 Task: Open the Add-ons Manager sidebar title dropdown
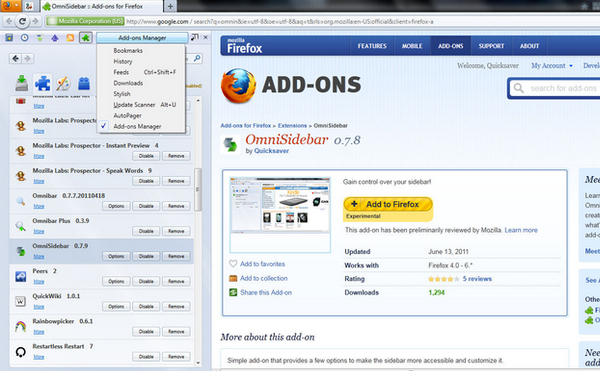[x=142, y=37]
